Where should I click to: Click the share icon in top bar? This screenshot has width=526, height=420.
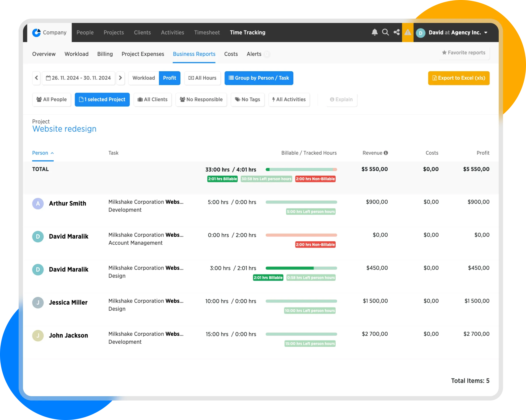tap(396, 32)
